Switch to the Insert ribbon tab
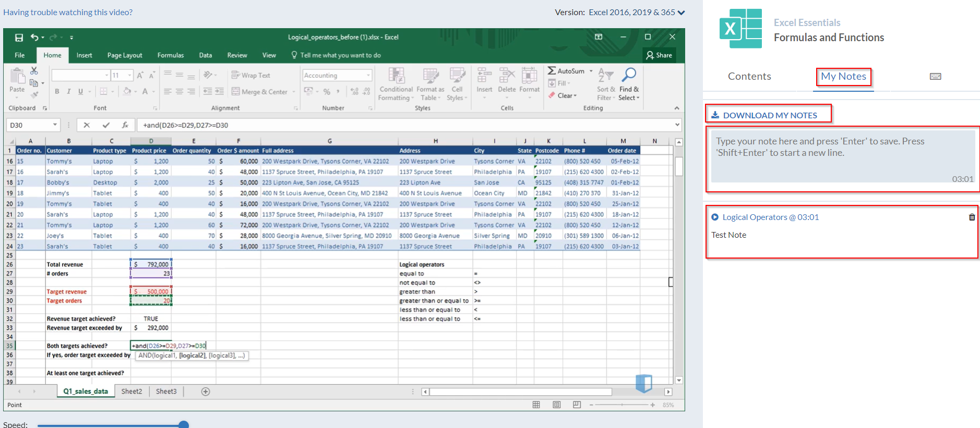This screenshot has height=428, width=980. tap(84, 55)
